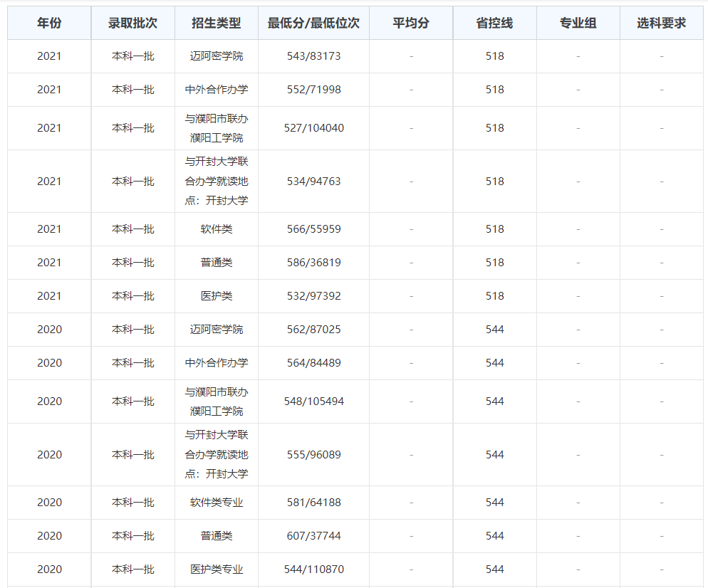
Task: Click the 平均分 column header
Action: 410,23
